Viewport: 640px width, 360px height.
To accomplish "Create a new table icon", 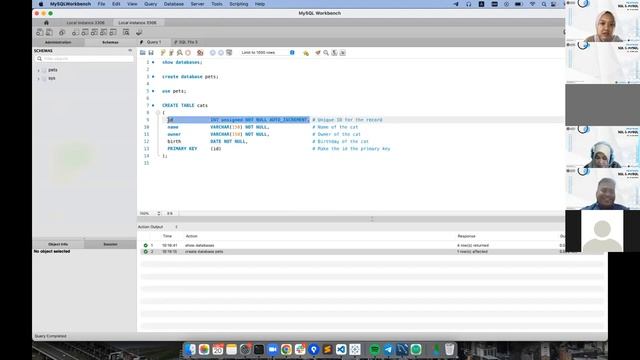I will pos(85,32).
